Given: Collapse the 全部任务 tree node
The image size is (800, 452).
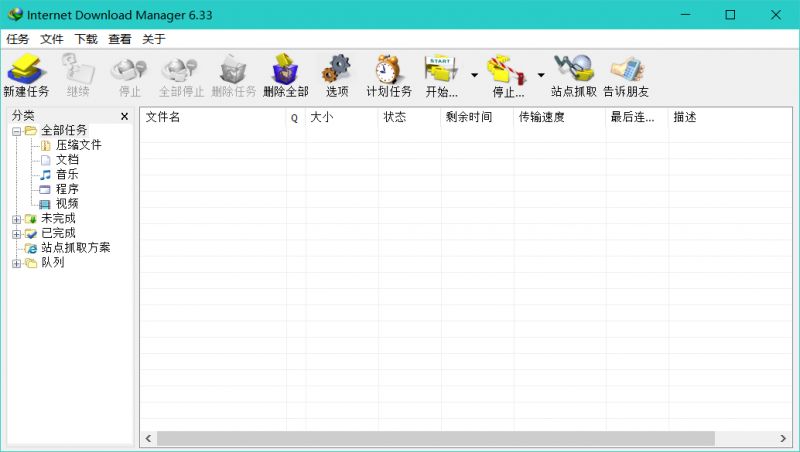Looking at the screenshot, I should (16, 131).
